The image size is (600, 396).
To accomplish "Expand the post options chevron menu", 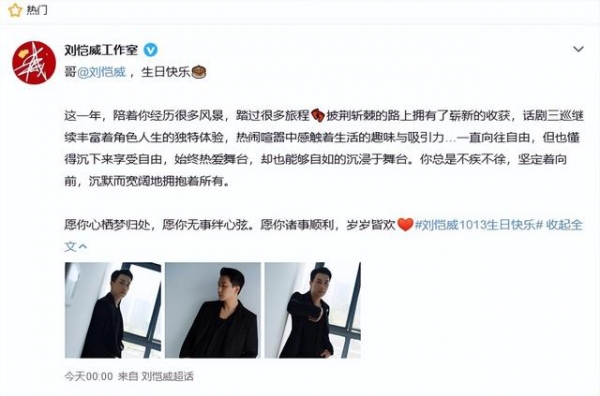I will pyautogui.click(x=578, y=49).
